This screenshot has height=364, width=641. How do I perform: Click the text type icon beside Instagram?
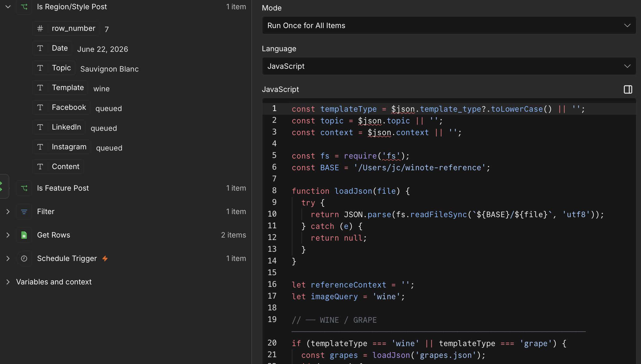(x=40, y=147)
